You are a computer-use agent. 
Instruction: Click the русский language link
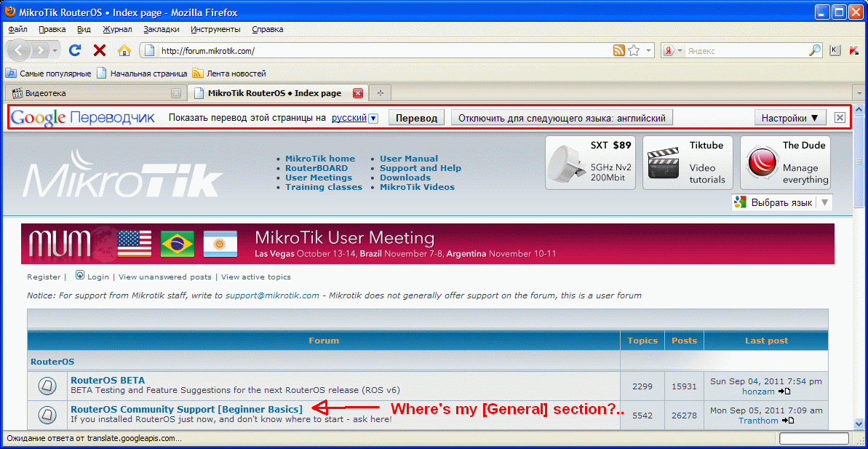pyautogui.click(x=349, y=118)
